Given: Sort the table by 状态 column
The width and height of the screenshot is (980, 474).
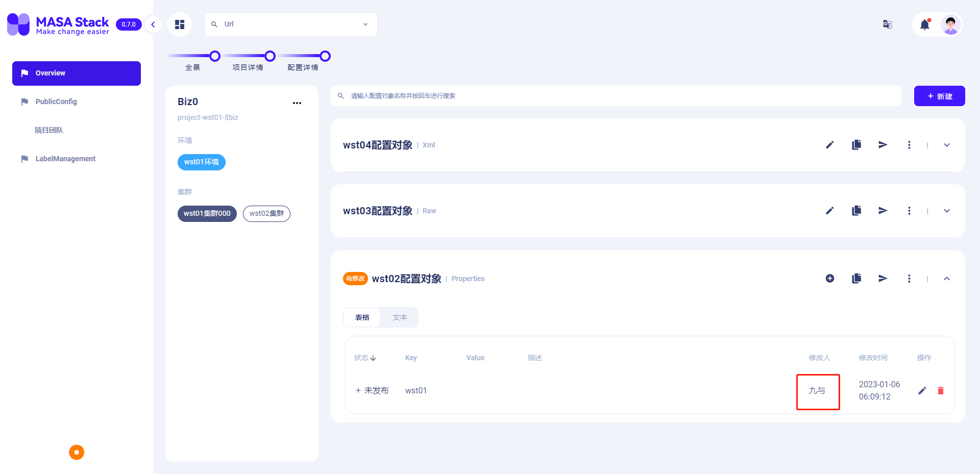Looking at the screenshot, I should tap(365, 358).
